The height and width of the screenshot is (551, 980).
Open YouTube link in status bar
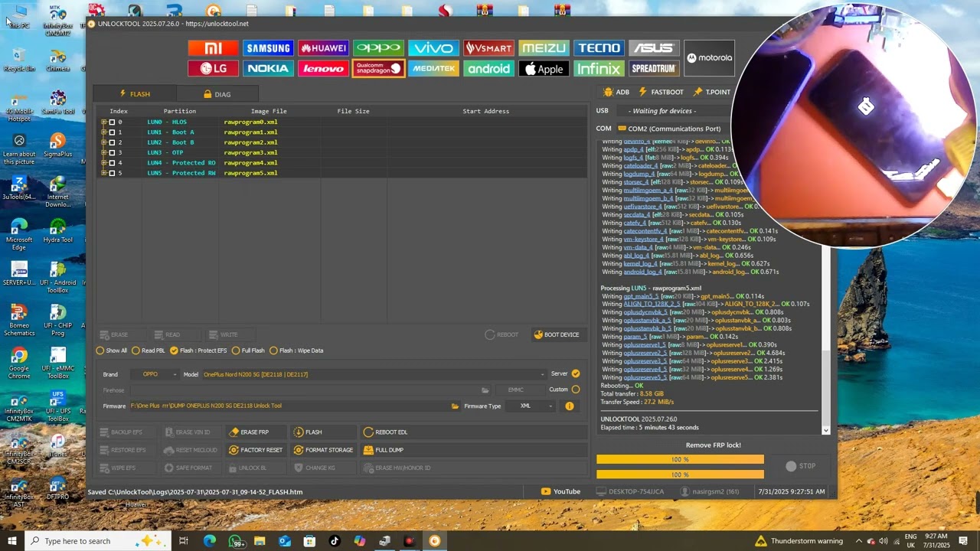tap(560, 491)
